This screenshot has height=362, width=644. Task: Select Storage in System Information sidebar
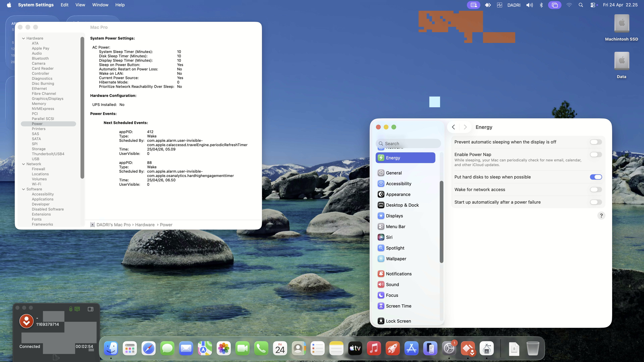coord(39,149)
